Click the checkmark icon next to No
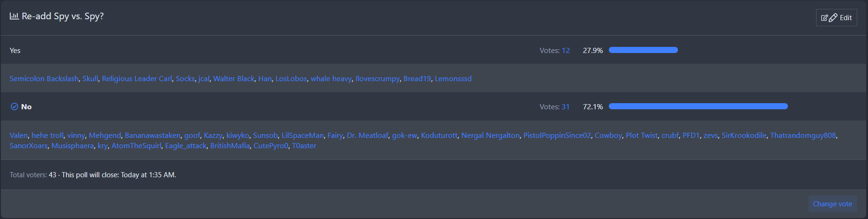The image size is (868, 219). pos(15,106)
